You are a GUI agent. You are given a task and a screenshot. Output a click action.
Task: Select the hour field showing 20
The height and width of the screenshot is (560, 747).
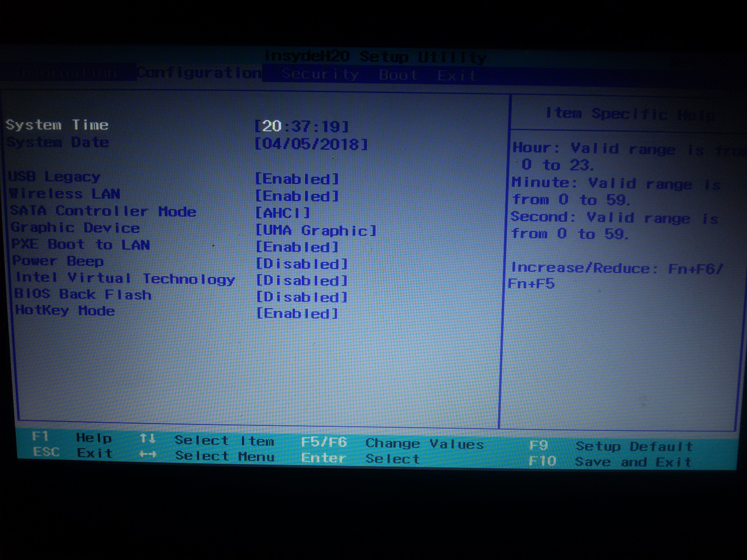272,126
